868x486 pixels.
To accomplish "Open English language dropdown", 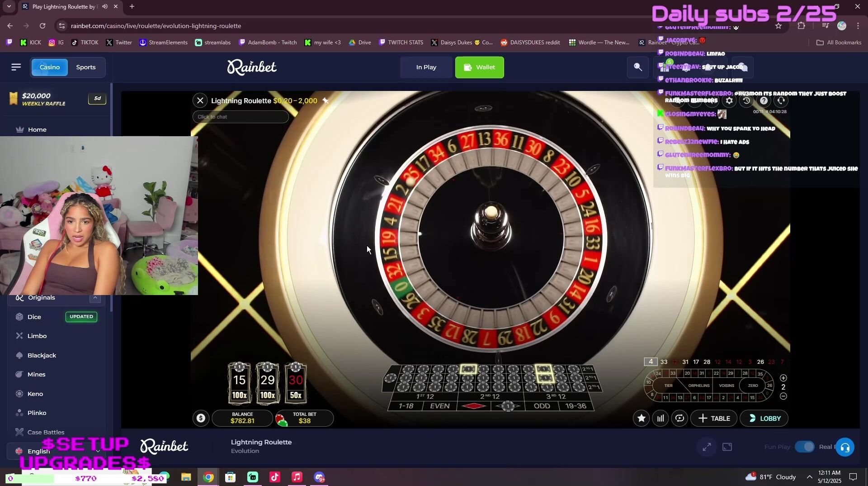I will coord(57,451).
